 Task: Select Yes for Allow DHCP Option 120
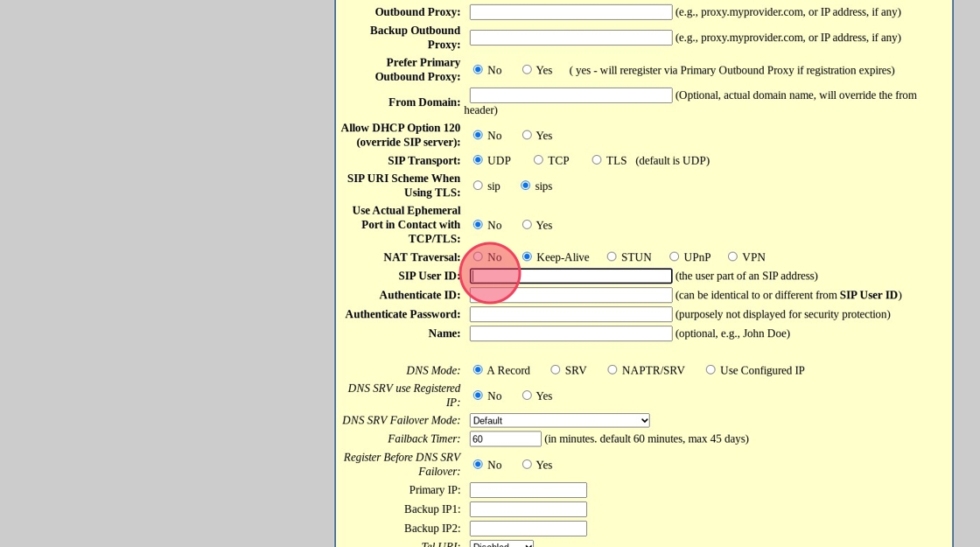(x=527, y=135)
